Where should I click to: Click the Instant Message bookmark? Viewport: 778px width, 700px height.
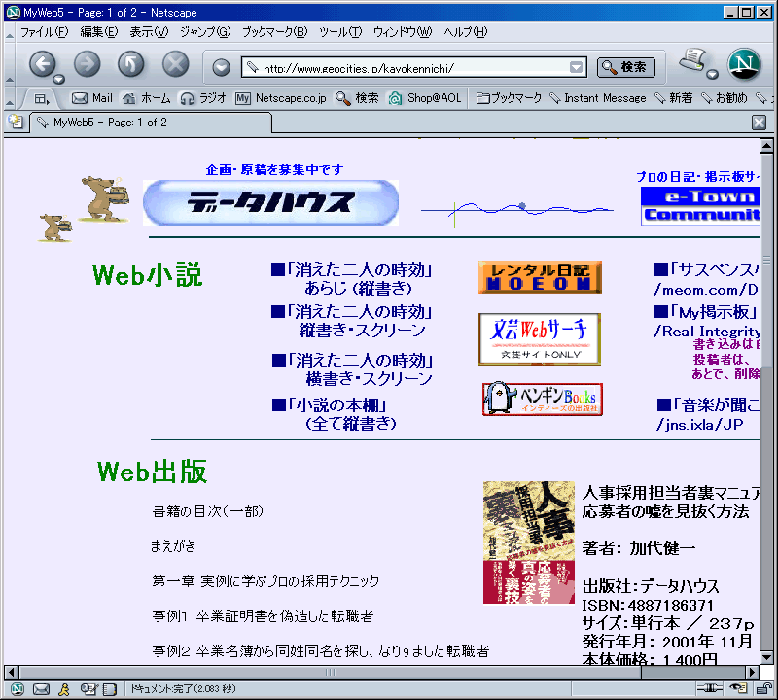click(598, 98)
